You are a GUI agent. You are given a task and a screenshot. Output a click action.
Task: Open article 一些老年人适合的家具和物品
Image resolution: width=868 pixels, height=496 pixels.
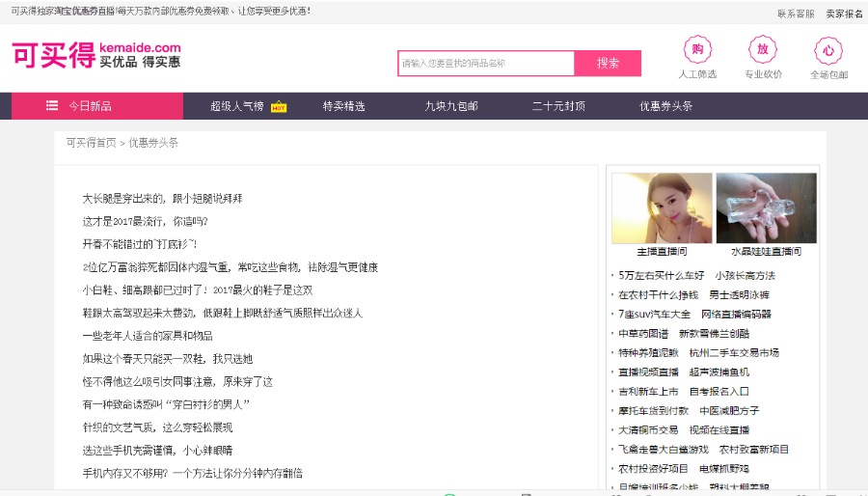[148, 336]
